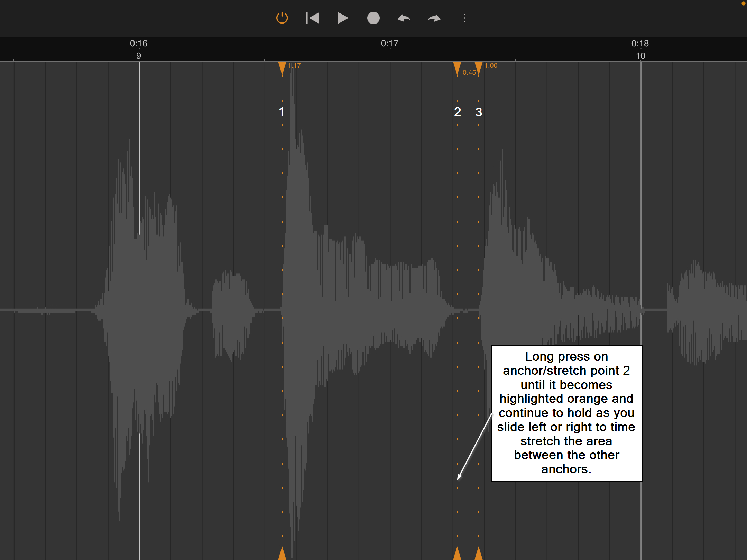Viewport: 747px width, 560px height.
Task: Click the 0:16 time ruler label
Action: [138, 43]
